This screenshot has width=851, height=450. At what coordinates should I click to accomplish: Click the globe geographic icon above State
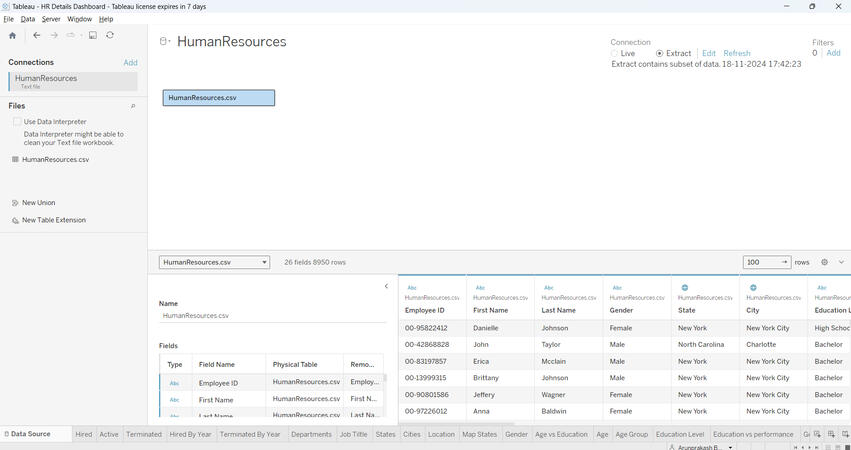click(x=685, y=287)
